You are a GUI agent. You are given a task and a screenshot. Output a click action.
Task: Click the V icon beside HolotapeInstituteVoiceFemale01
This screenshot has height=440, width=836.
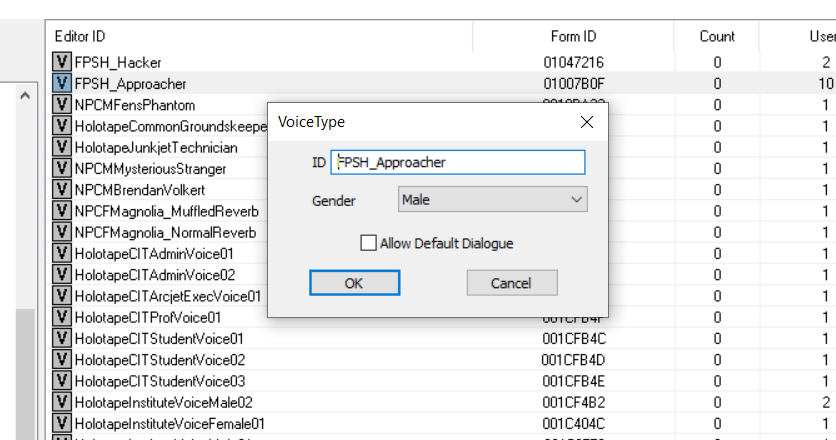point(62,423)
